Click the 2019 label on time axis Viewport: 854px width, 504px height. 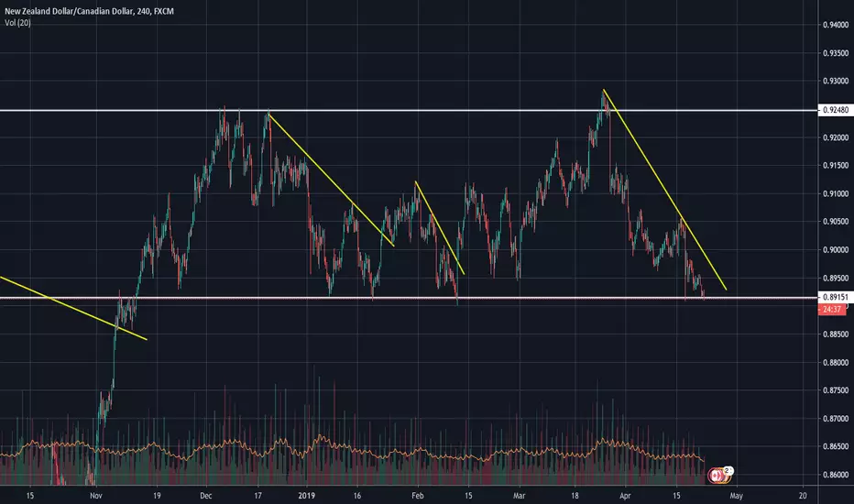coord(307,495)
